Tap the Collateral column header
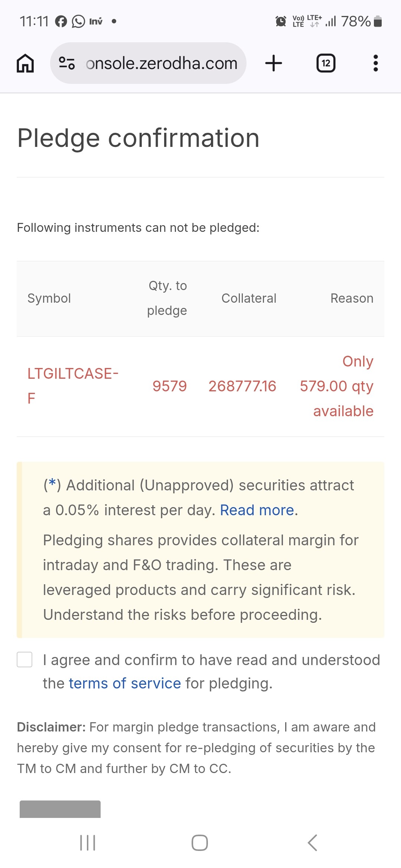The image size is (401, 868). [x=249, y=298]
